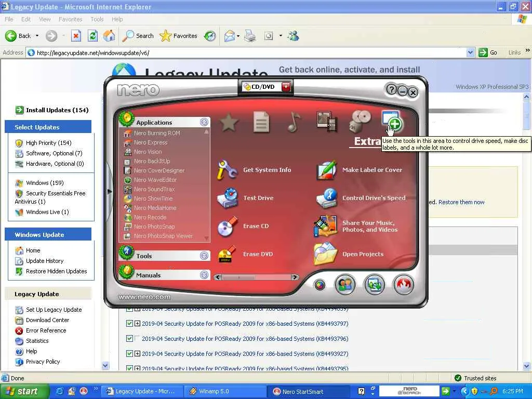532x399 pixels.
Task: Click the Nero color scheme button
Action: click(x=320, y=285)
